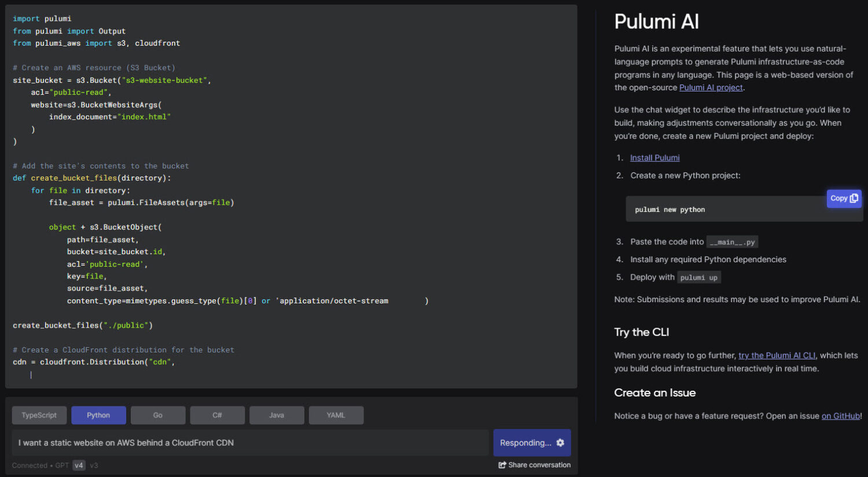The width and height of the screenshot is (868, 477).
Task: Click the clipboard icon on Copy button
Action: tap(854, 198)
